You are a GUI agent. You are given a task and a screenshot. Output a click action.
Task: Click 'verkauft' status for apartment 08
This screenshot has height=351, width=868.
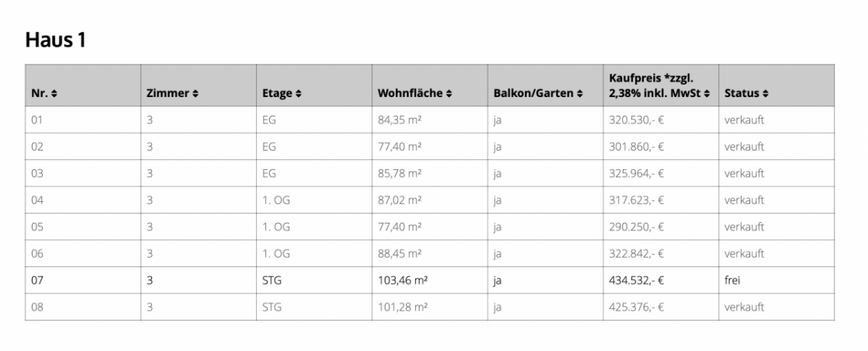pyautogui.click(x=744, y=307)
